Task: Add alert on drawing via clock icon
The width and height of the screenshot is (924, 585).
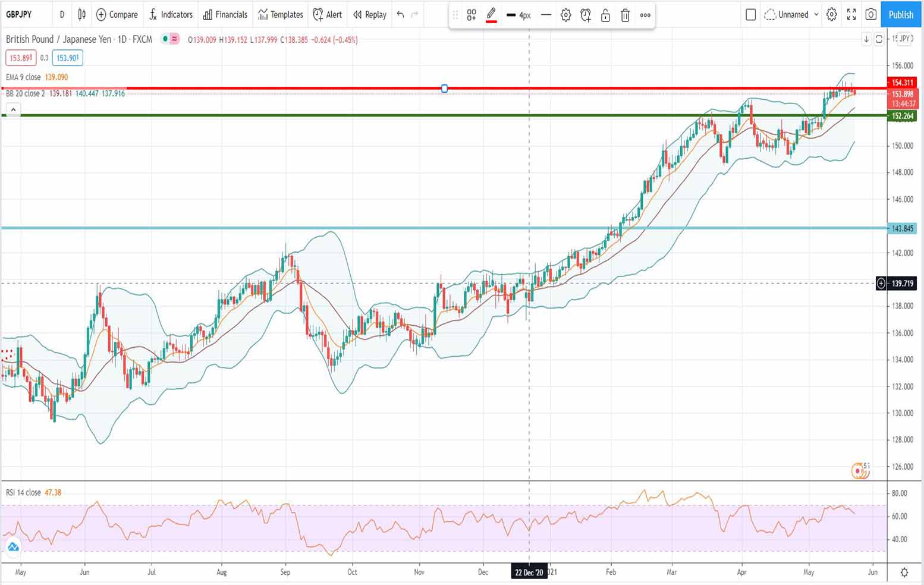Action: pos(586,15)
